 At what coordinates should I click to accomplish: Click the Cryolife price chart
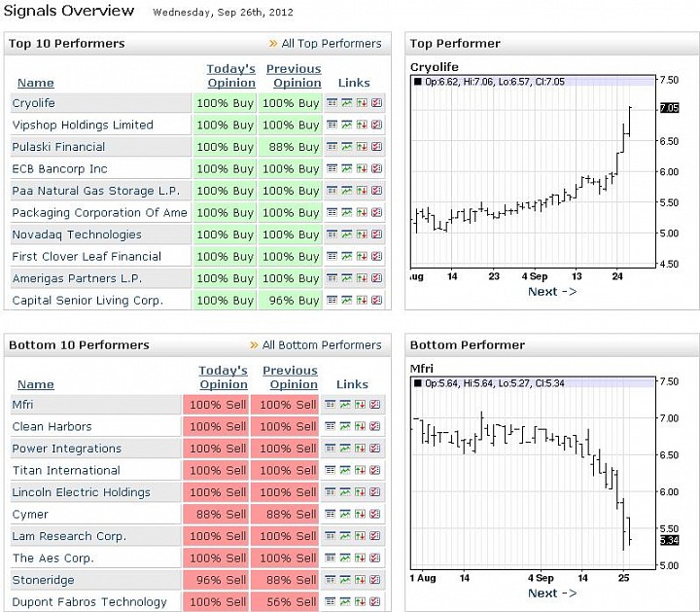coord(533,171)
